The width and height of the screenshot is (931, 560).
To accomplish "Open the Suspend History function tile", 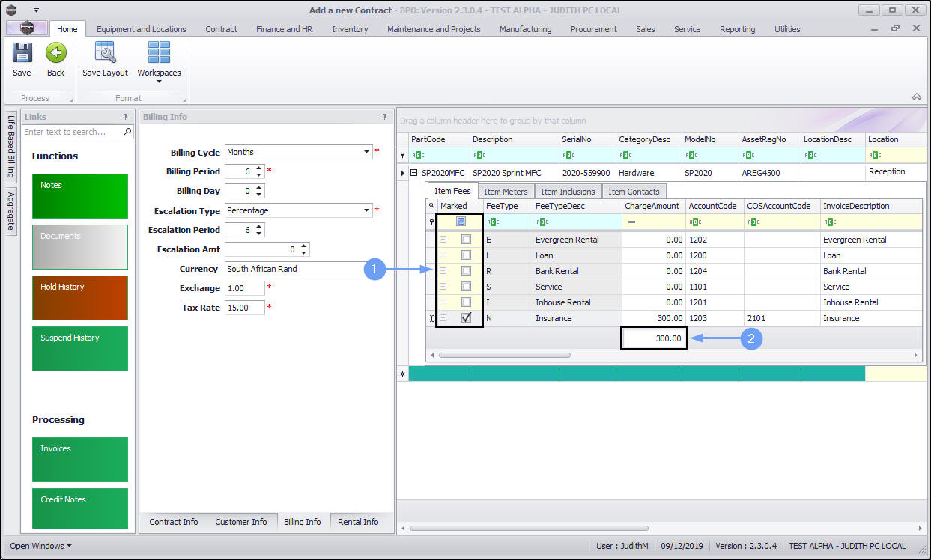I will pos(80,349).
